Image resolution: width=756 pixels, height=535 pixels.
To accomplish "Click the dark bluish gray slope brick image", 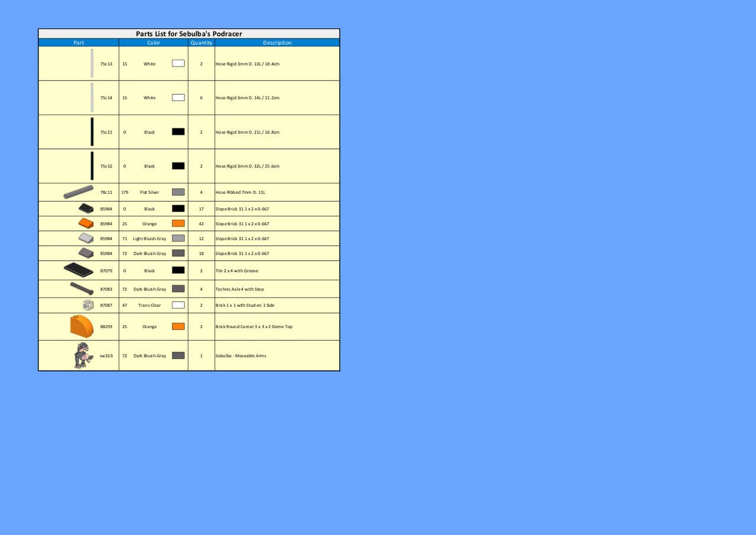I will (86, 253).
